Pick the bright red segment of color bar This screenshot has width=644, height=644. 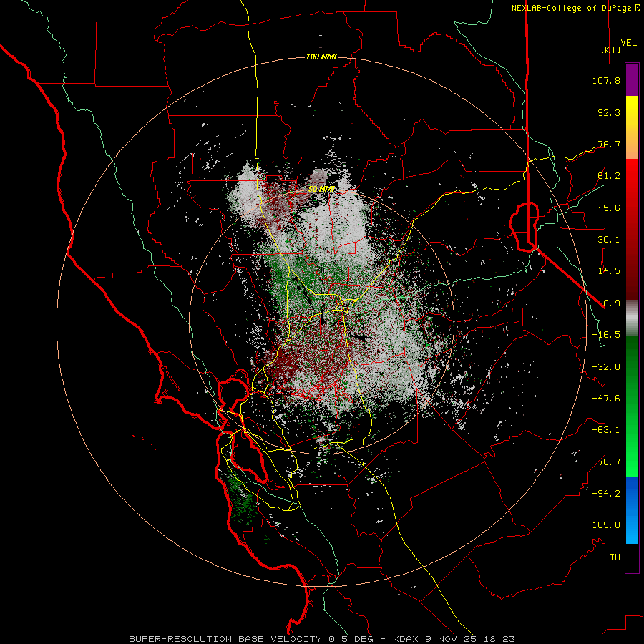pyautogui.click(x=632, y=177)
